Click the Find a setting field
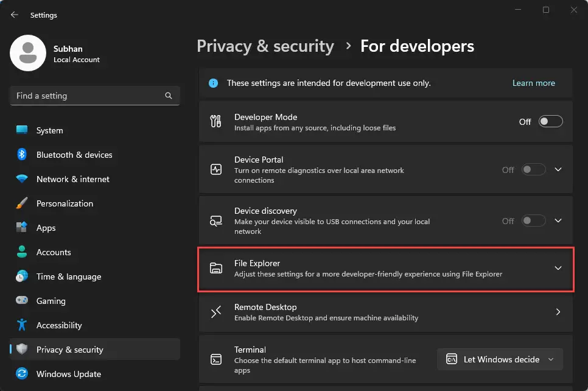Viewport: 588px width, 391px height. pyautogui.click(x=95, y=96)
